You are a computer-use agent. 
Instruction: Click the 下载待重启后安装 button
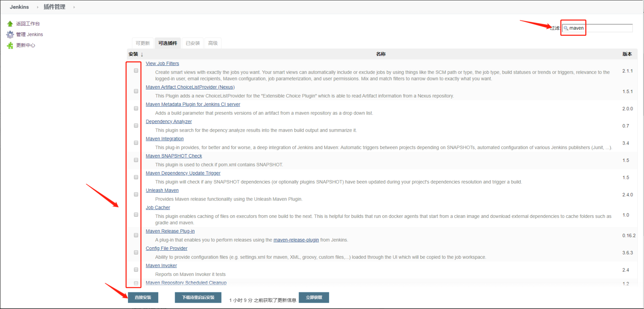coord(198,297)
